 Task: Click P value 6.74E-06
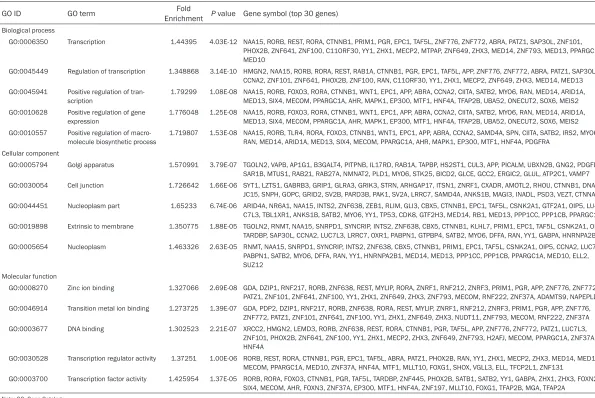point(223,206)
